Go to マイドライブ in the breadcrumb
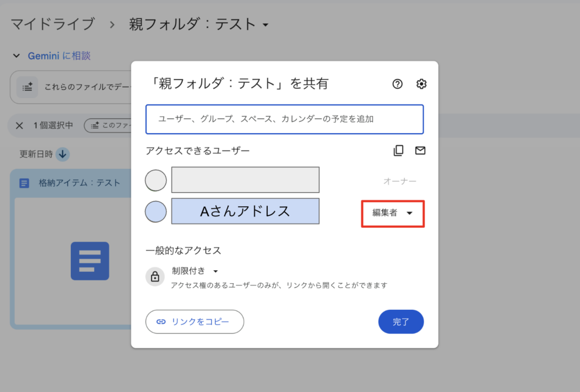 pos(52,24)
